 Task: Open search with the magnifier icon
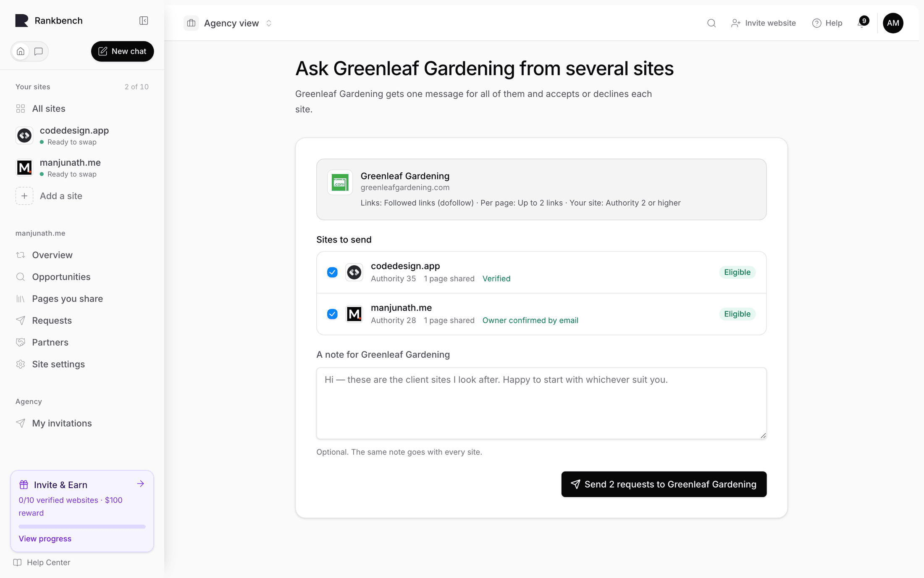point(711,23)
